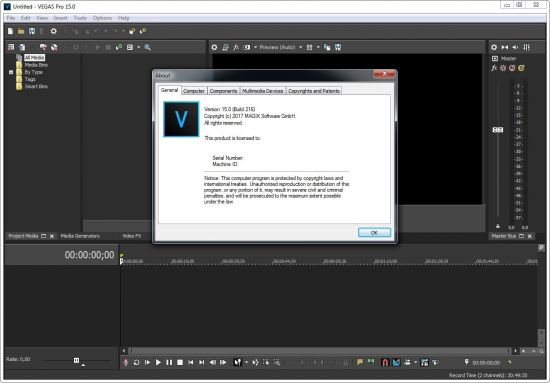Screen dimensions: 550x383
Task: Click OK in About dialog
Action: tap(374, 233)
